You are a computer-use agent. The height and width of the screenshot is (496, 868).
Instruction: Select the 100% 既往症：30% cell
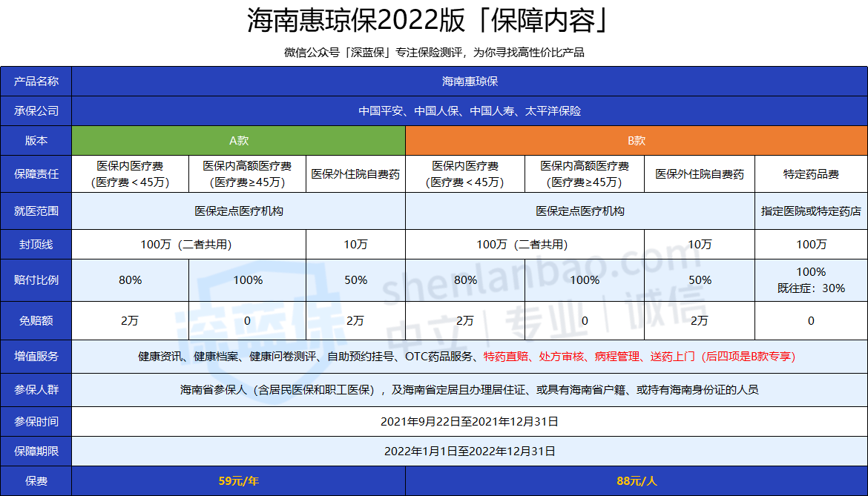pos(811,280)
